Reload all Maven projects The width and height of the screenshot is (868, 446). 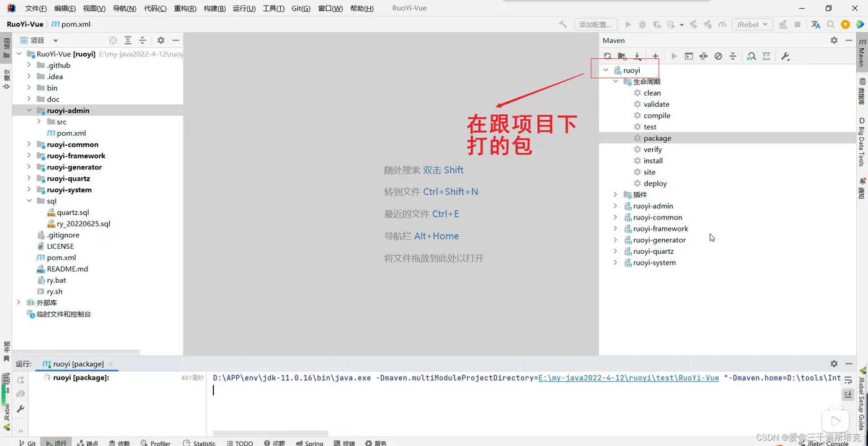click(608, 56)
